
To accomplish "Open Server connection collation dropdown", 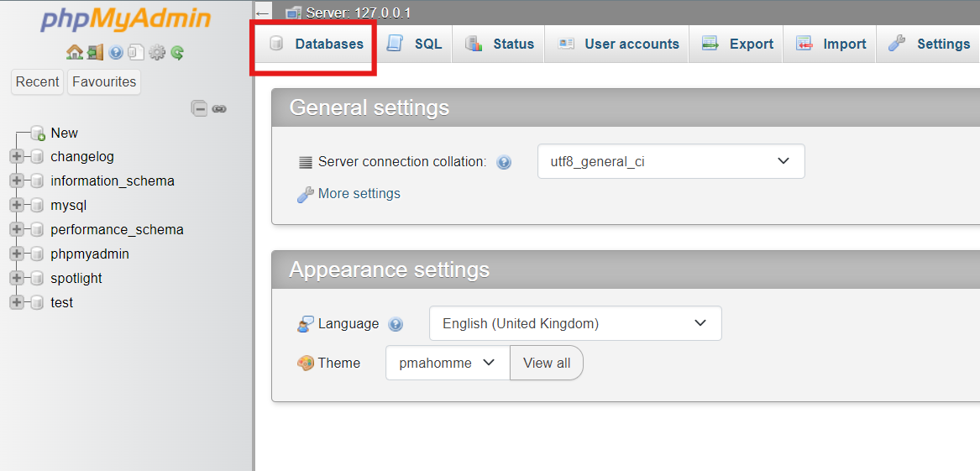I will coord(671,161).
